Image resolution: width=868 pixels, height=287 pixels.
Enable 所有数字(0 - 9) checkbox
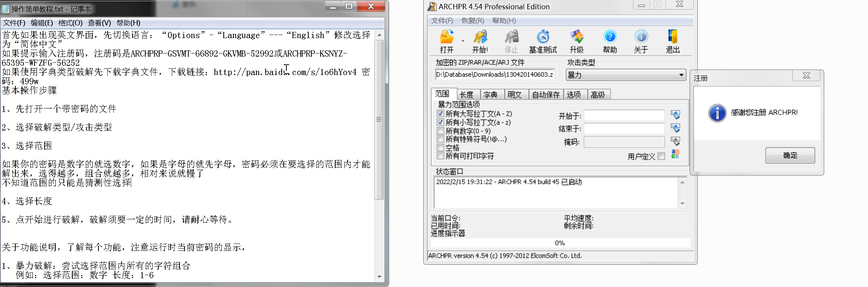441,130
